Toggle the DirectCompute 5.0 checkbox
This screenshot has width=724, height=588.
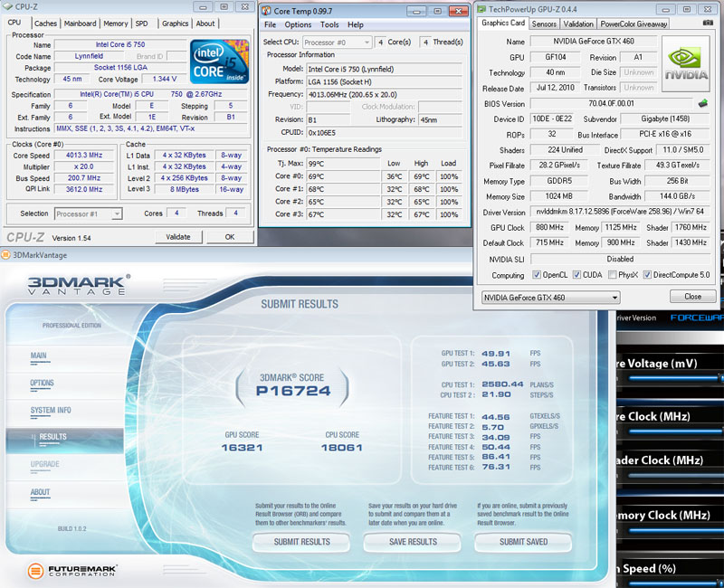647,275
